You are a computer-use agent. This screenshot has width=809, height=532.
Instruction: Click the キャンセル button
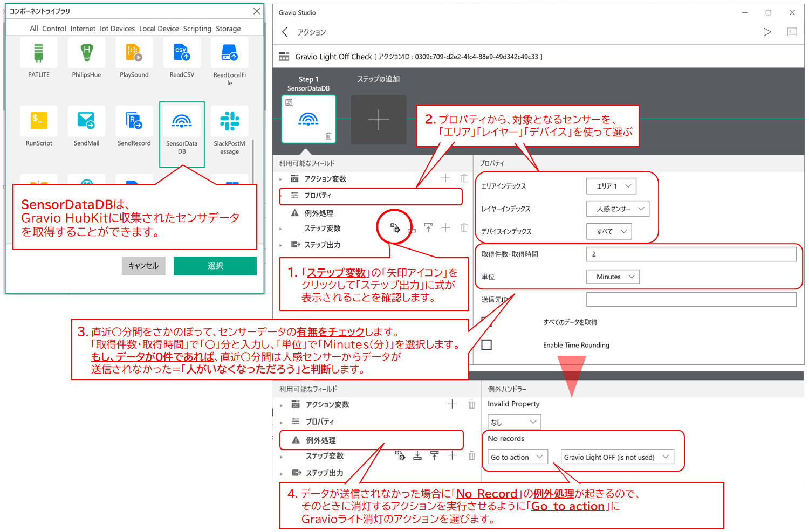point(143,266)
